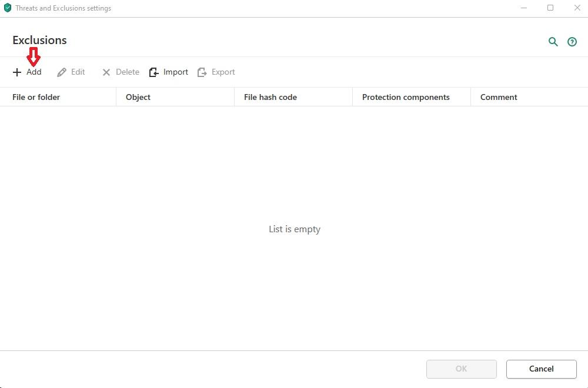Minimize the settings window
588x388 pixels.
(x=524, y=8)
